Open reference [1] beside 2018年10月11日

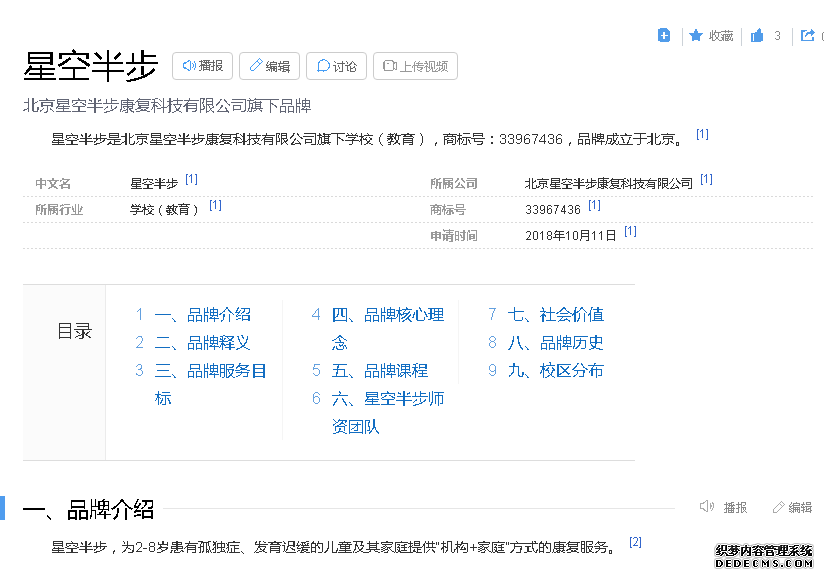[x=630, y=232]
